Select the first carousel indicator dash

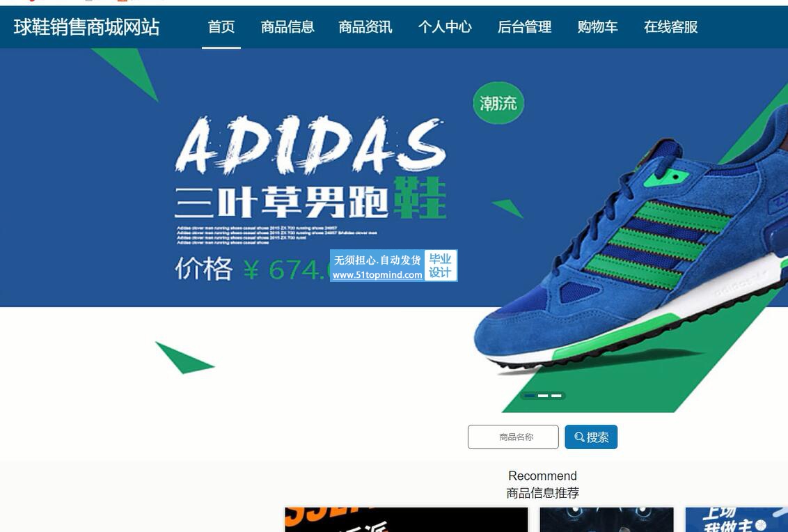coord(529,396)
